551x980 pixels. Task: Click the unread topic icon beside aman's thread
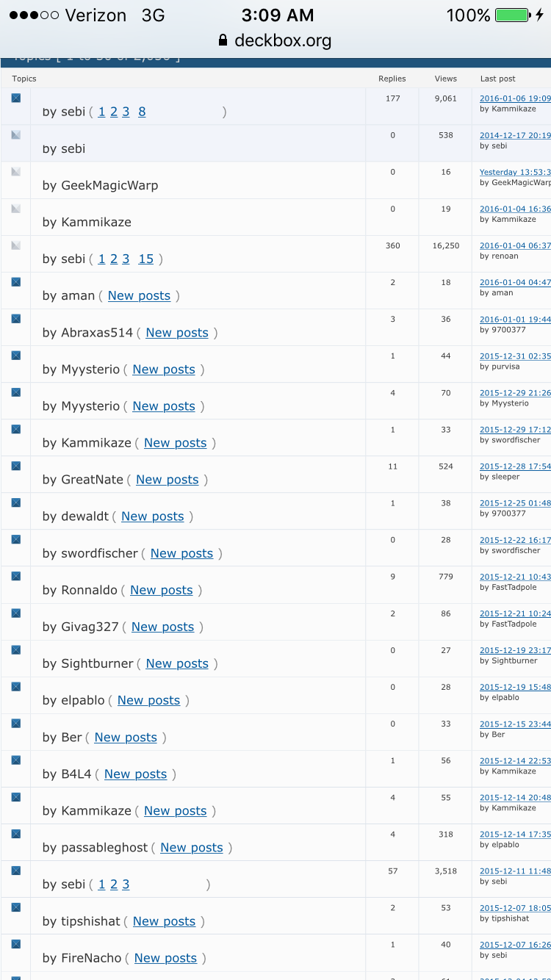point(15,282)
